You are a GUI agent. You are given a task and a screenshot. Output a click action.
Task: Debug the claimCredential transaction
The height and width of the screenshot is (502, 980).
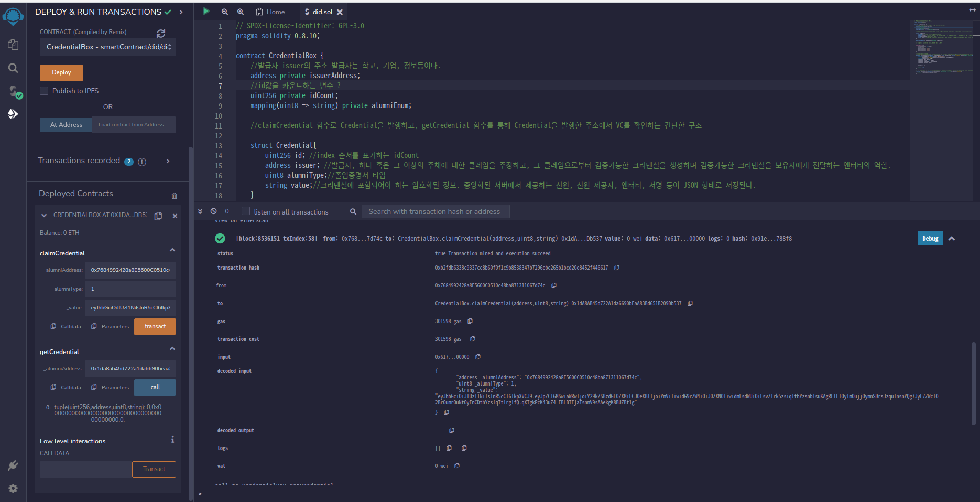(930, 238)
